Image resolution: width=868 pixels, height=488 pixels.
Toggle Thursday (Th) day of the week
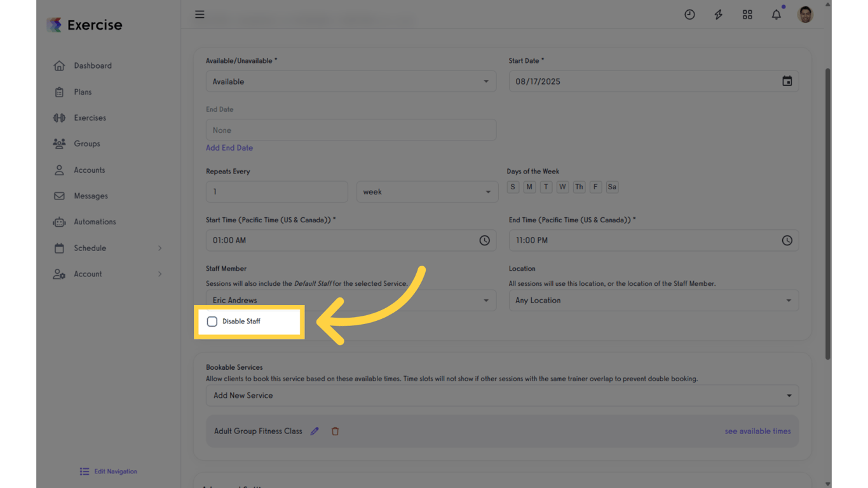click(x=579, y=187)
